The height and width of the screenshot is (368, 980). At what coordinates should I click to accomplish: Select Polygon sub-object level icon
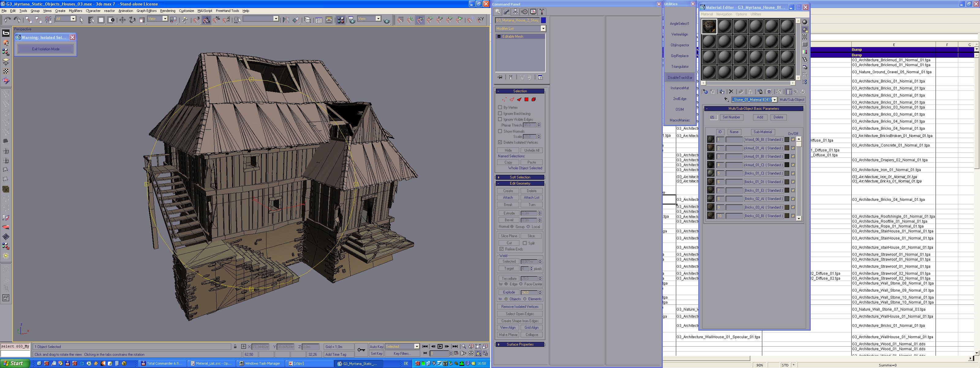(x=526, y=99)
